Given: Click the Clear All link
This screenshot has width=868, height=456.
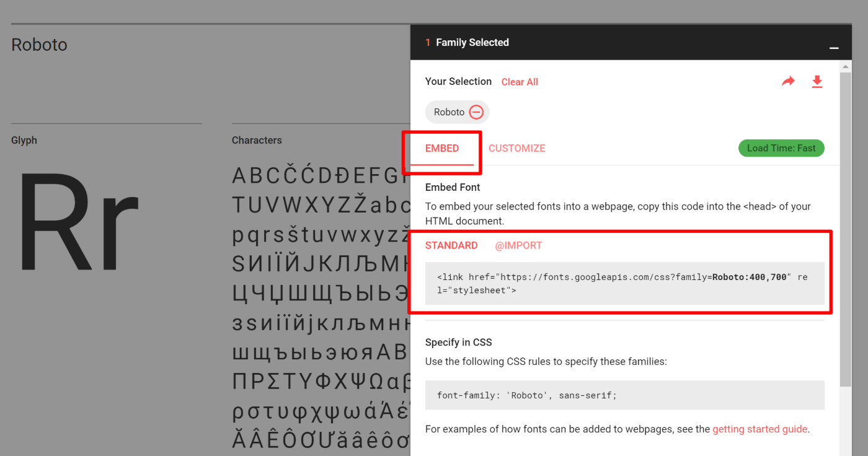Looking at the screenshot, I should (x=520, y=81).
